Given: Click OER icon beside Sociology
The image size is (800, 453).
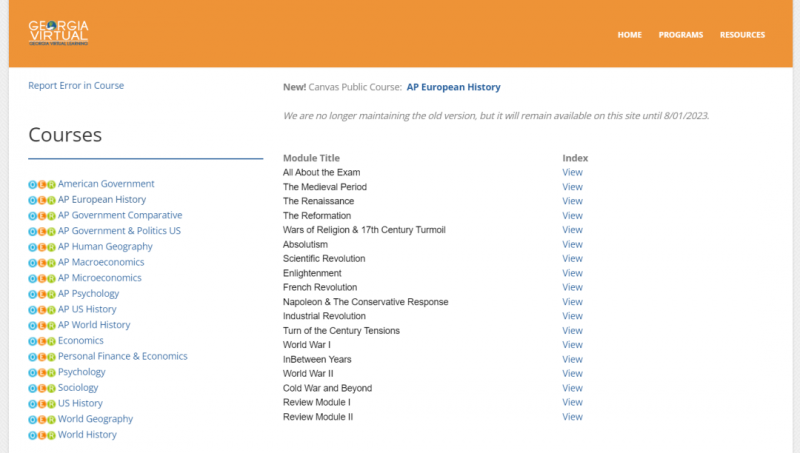Looking at the screenshot, I should (42, 389).
